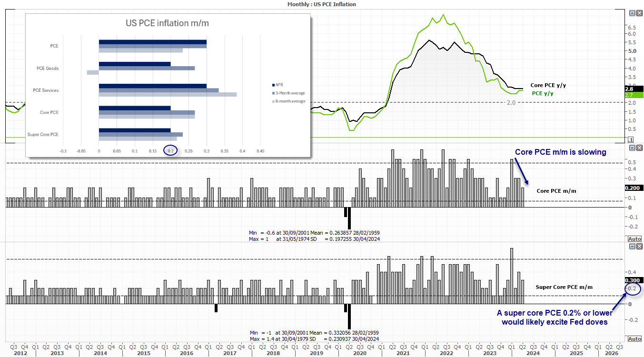Select the green PCE y/y line label

click(542, 94)
